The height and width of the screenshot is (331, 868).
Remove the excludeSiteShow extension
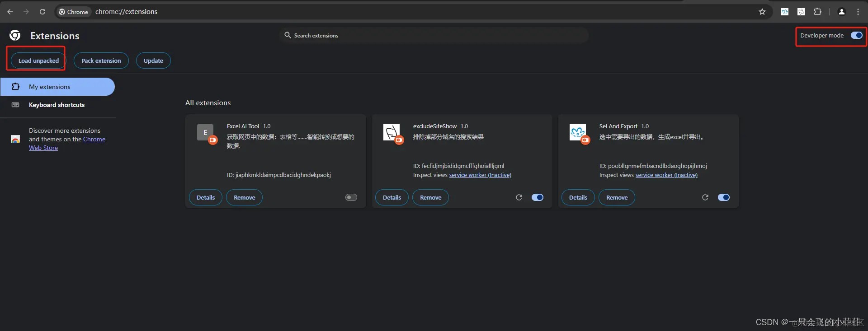tap(431, 197)
